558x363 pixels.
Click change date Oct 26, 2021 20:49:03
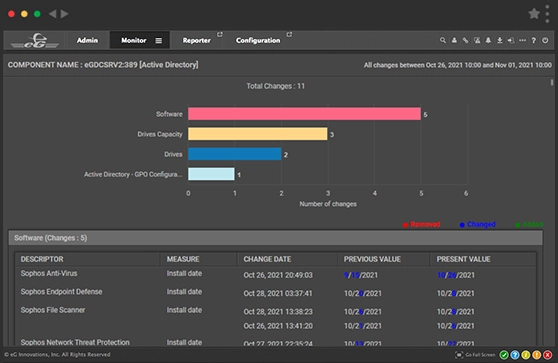pos(278,275)
